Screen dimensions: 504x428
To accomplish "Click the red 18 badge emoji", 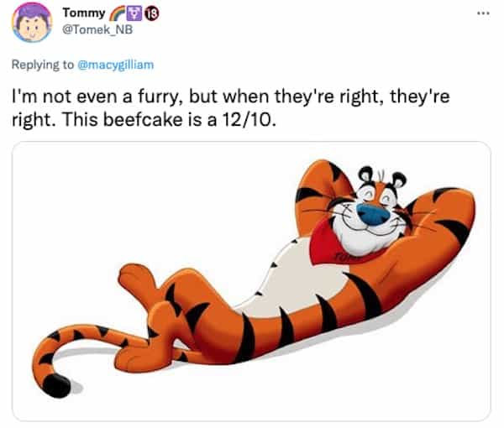I will (x=151, y=13).
